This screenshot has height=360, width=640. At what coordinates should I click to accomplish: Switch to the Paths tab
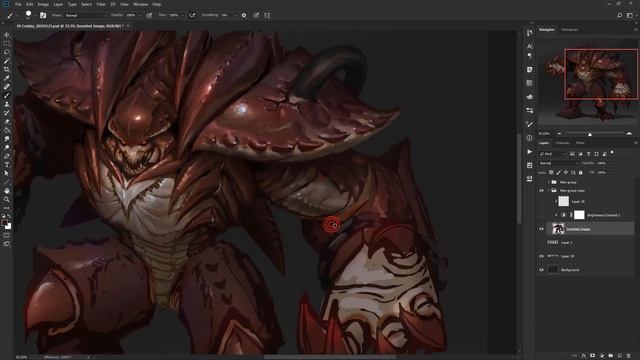pyautogui.click(x=580, y=143)
